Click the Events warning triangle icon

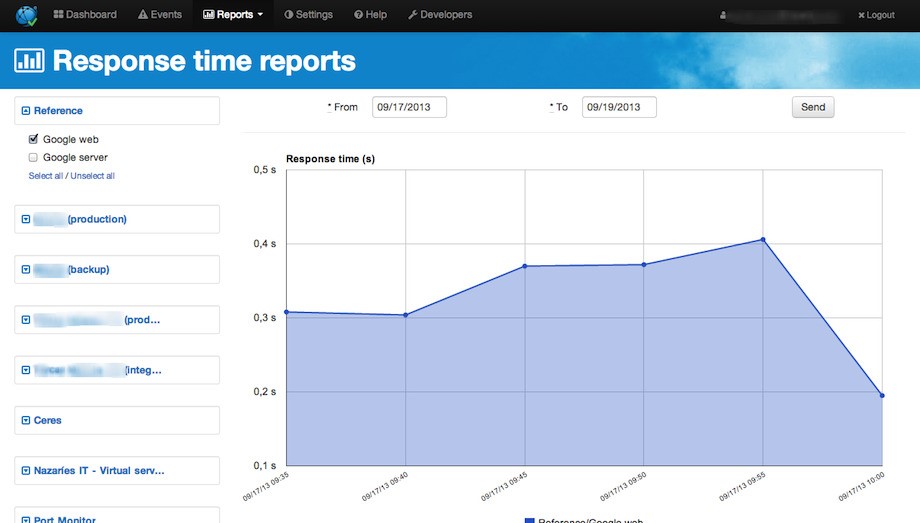pyautogui.click(x=143, y=15)
